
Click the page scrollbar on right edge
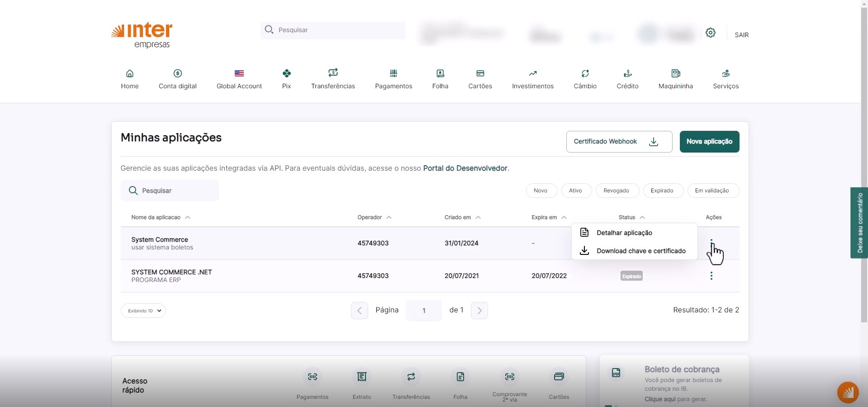pos(864,181)
